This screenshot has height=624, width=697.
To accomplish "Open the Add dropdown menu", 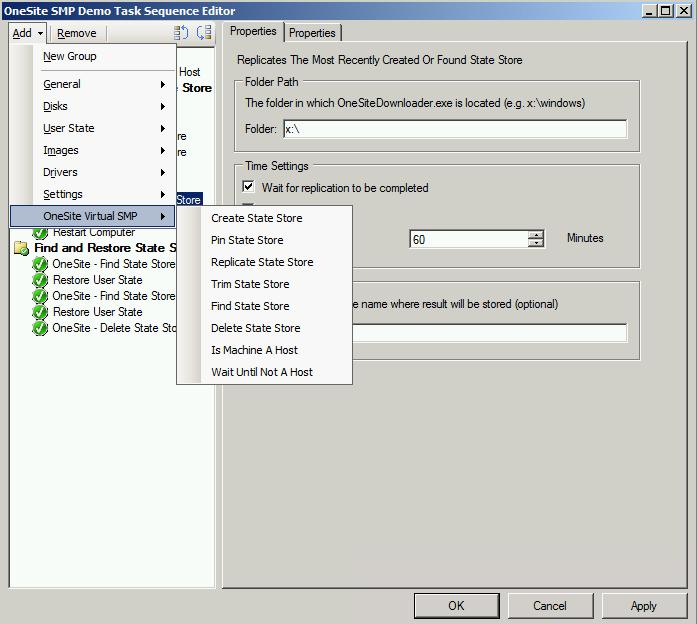I will coord(27,33).
